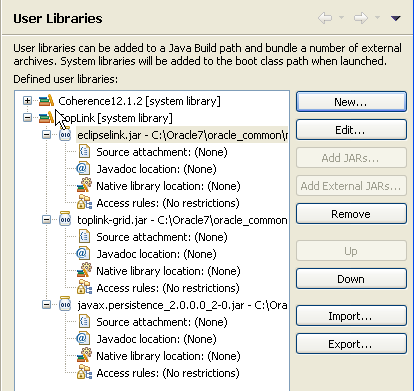Image resolution: width=414 pixels, height=391 pixels.
Task: Click the eclipselink.jar jar icon
Action: coord(65,135)
